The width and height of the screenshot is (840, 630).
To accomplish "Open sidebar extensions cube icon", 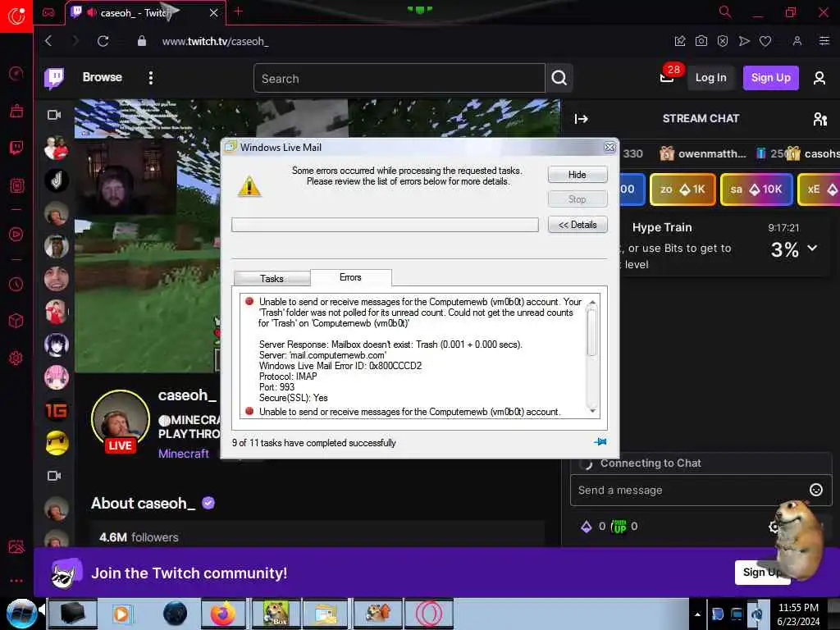I will point(16,321).
